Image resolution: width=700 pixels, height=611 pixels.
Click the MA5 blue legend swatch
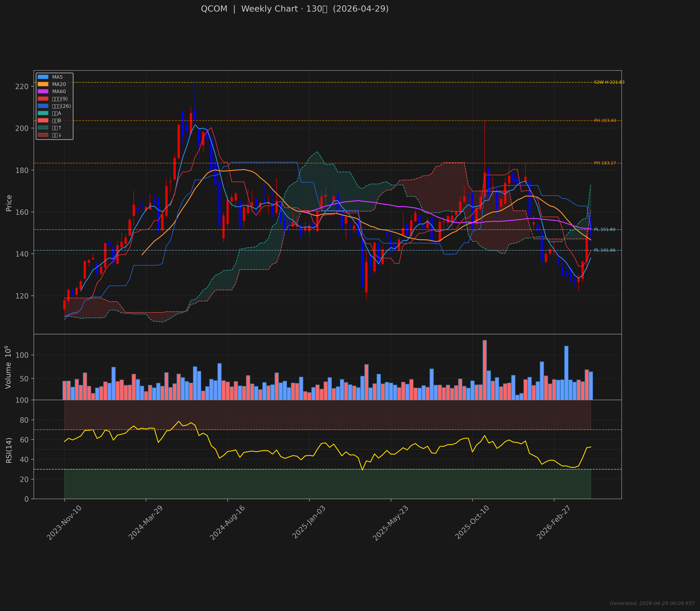coord(43,77)
